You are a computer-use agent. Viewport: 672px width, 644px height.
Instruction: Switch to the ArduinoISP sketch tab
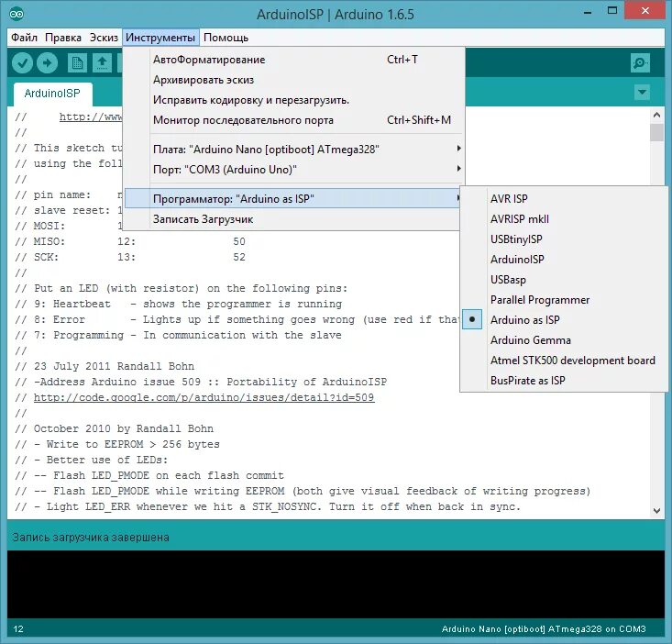[x=52, y=94]
